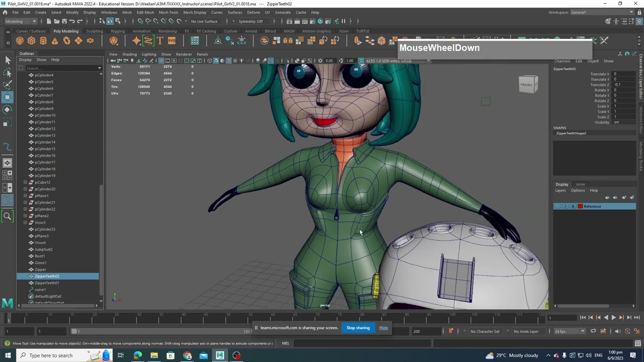Screen dimensions: 644x362
Task: Activate the Rotate tool in toolbox
Action: [8, 110]
